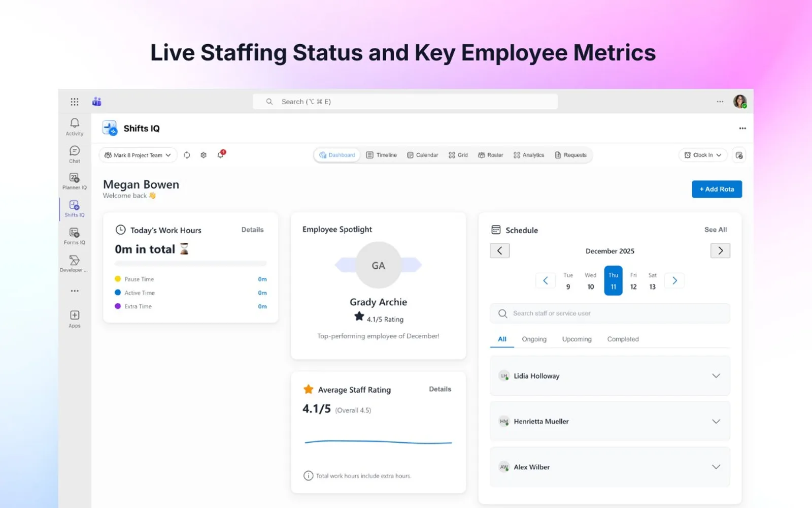The width and height of the screenshot is (812, 508).
Task: Switch to the Timeline tab
Action: [x=382, y=155]
